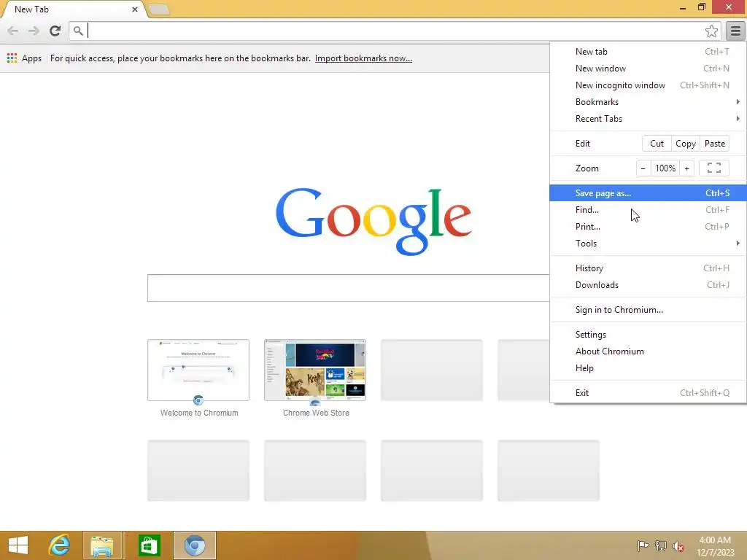Open the Windows Store taskbar icon

pos(149,545)
